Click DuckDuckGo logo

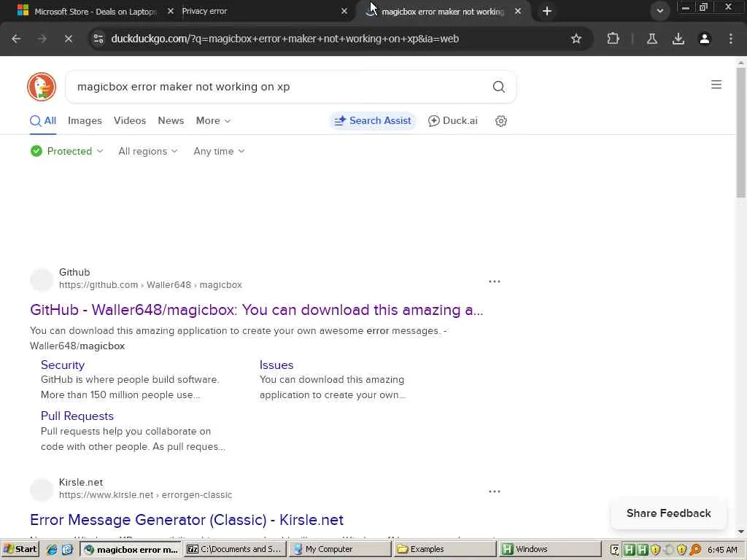pos(42,87)
